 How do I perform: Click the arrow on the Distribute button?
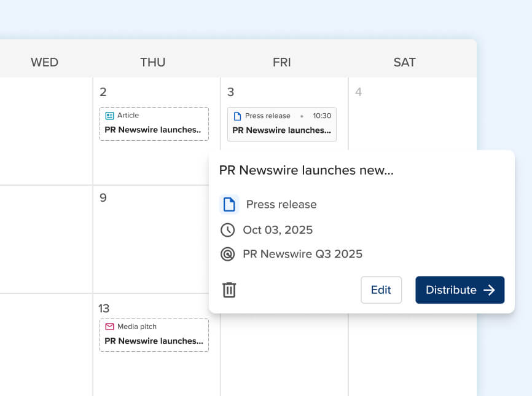489,290
